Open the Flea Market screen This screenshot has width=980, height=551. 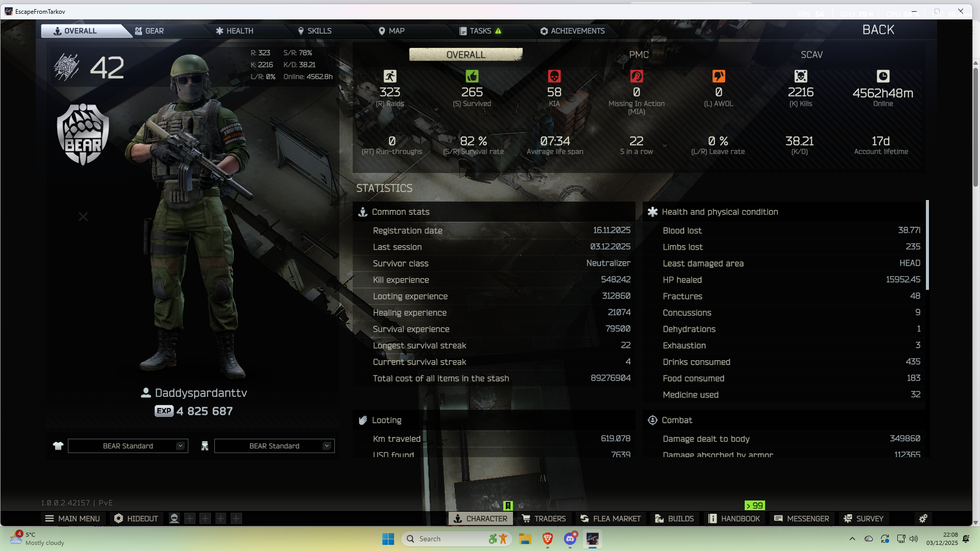point(610,518)
